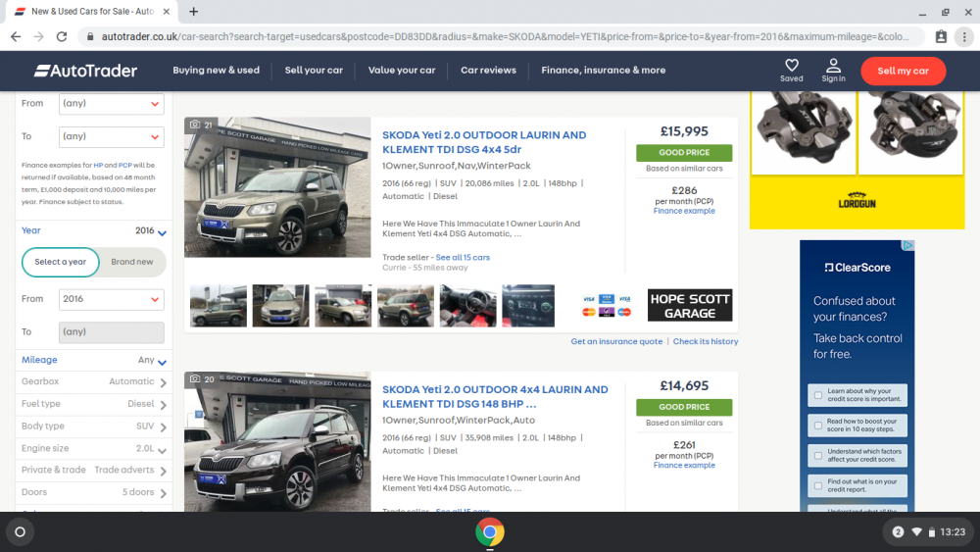980x552 pixels.
Task: Expand the Private & trade filter
Action: (x=94, y=470)
